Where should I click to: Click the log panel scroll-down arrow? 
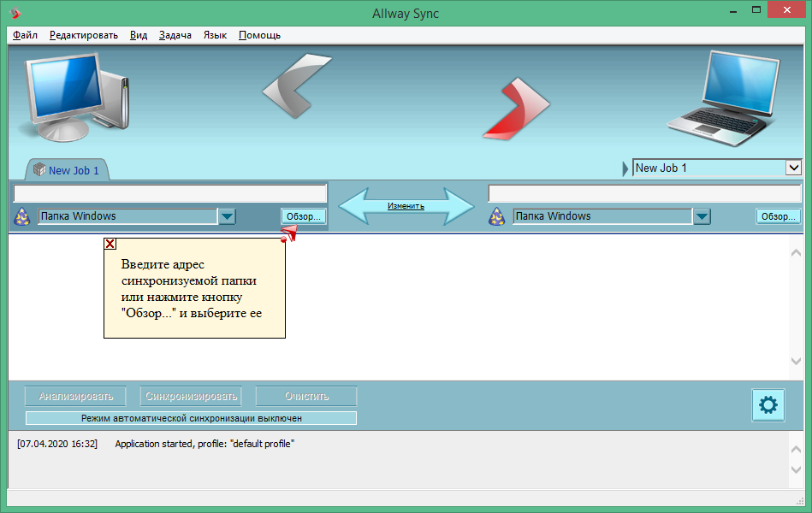coord(796,470)
